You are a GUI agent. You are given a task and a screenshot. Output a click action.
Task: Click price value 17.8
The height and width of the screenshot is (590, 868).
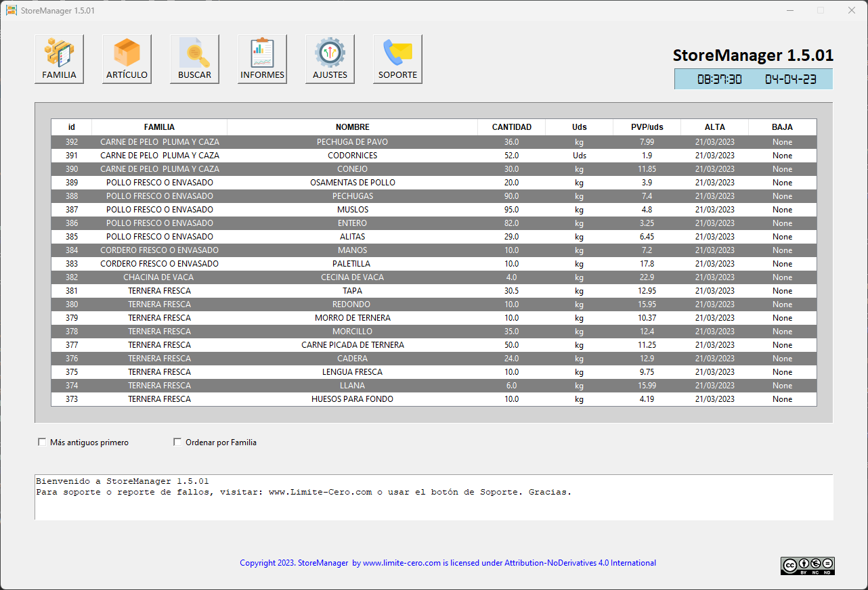coord(647,264)
